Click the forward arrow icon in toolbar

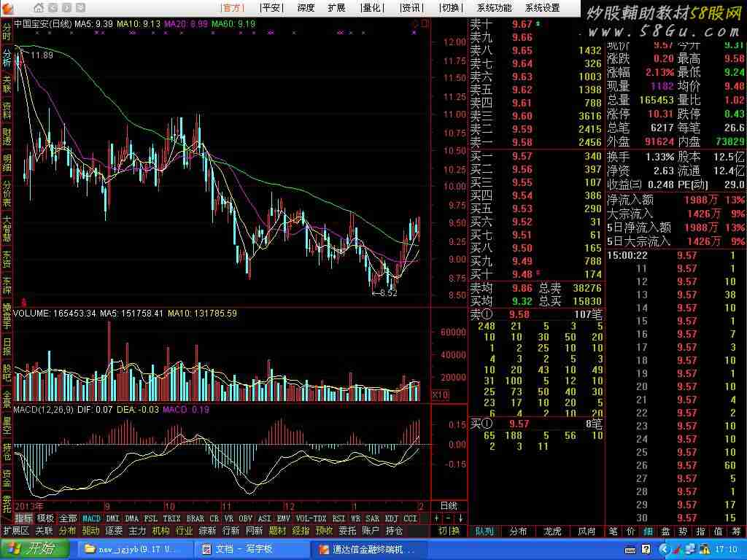tap(66, 7)
